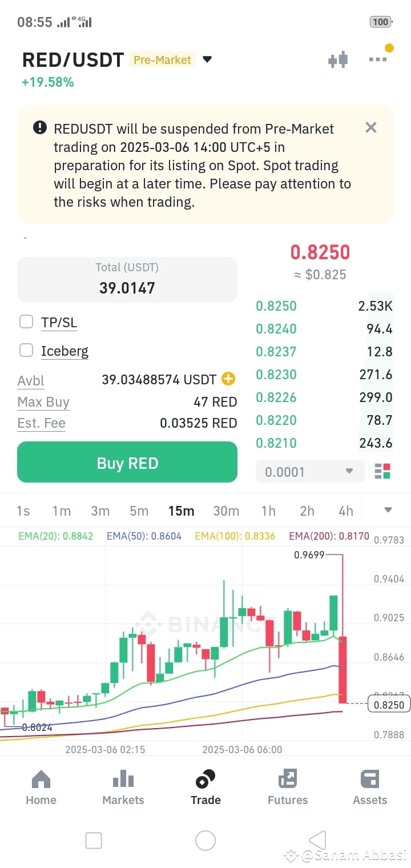Tap the battery indicator showing 100
Viewport: 411px width, 868px height.
(381, 22)
